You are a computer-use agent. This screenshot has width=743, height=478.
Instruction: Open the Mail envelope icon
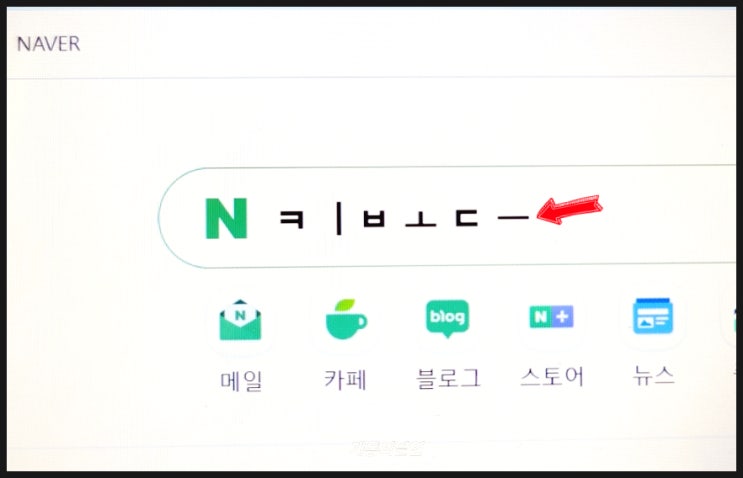[x=240, y=320]
